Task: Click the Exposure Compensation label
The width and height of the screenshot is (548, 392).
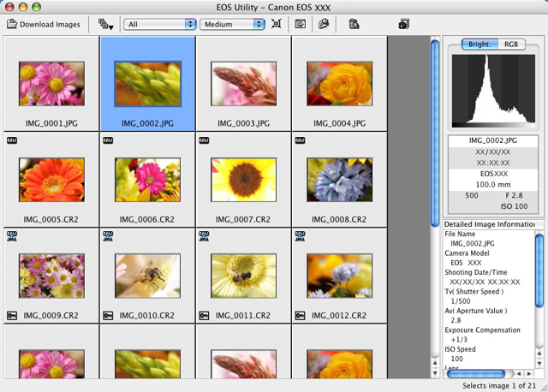Action: 482,330
